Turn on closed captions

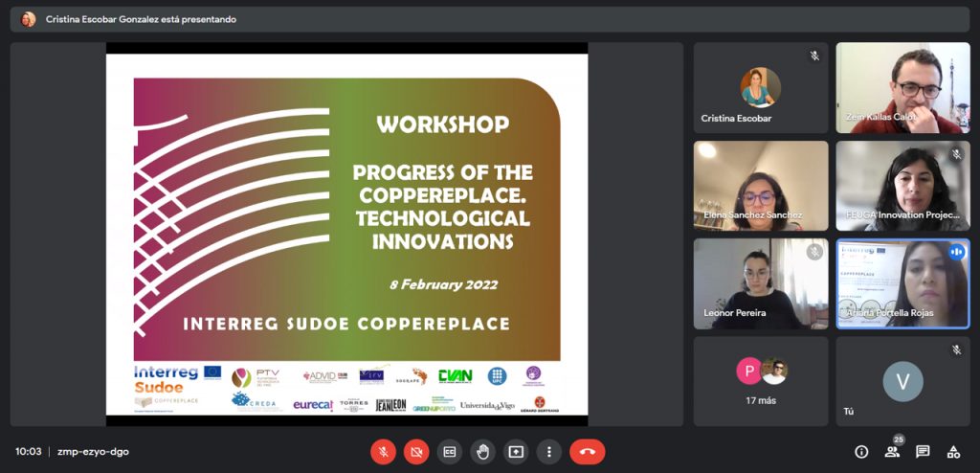point(449,452)
